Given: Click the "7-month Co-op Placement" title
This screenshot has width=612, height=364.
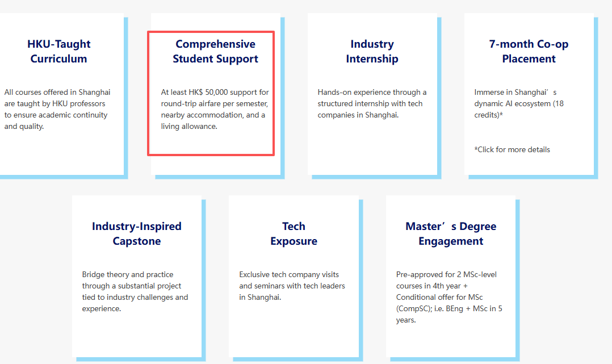Looking at the screenshot, I should point(529,51).
